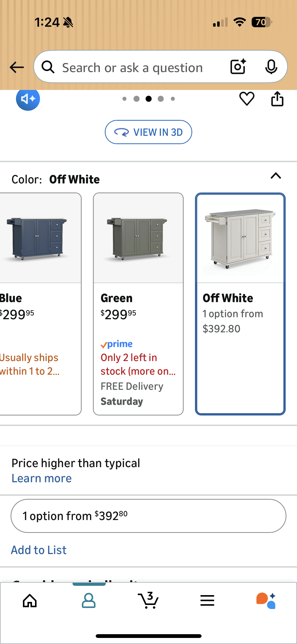The height and width of the screenshot is (644, 297).
Task: Tap the VIEW IN 3D button
Action: coord(148,132)
